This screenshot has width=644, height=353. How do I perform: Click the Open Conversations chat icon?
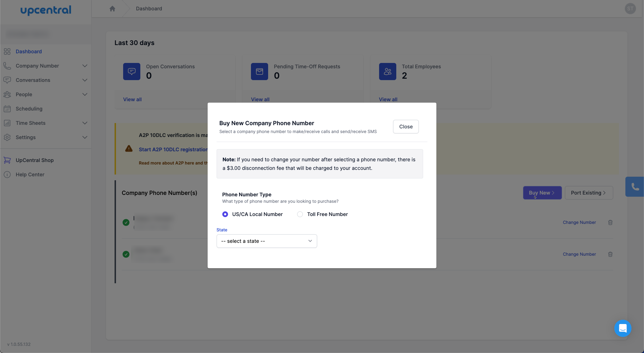(131, 72)
